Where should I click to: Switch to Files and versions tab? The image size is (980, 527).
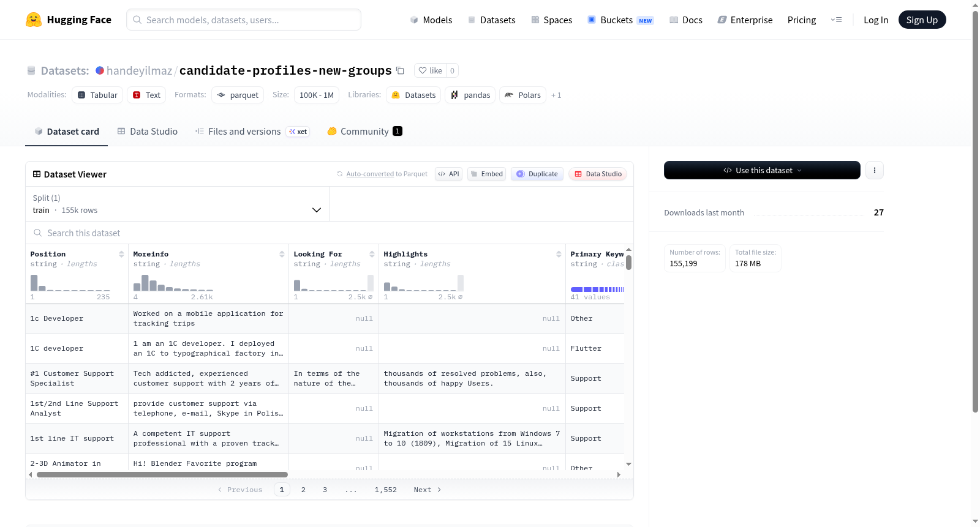[x=252, y=131]
